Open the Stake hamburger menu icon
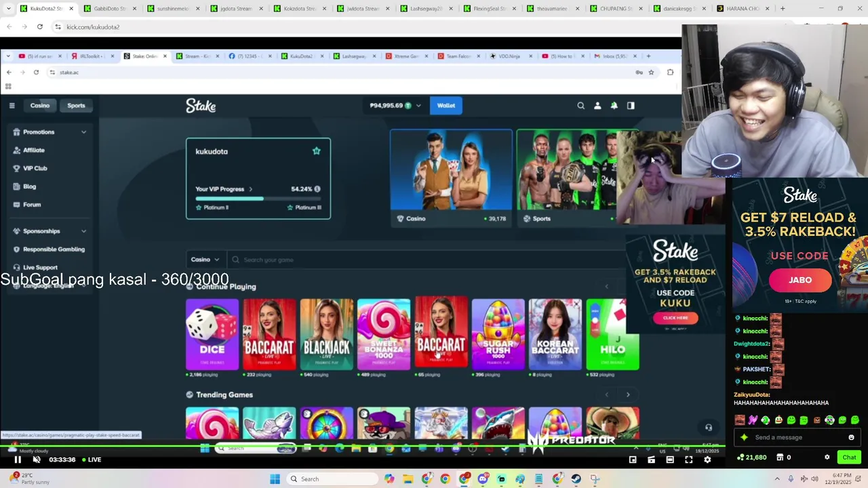Viewport: 868px width, 488px height. 12,106
